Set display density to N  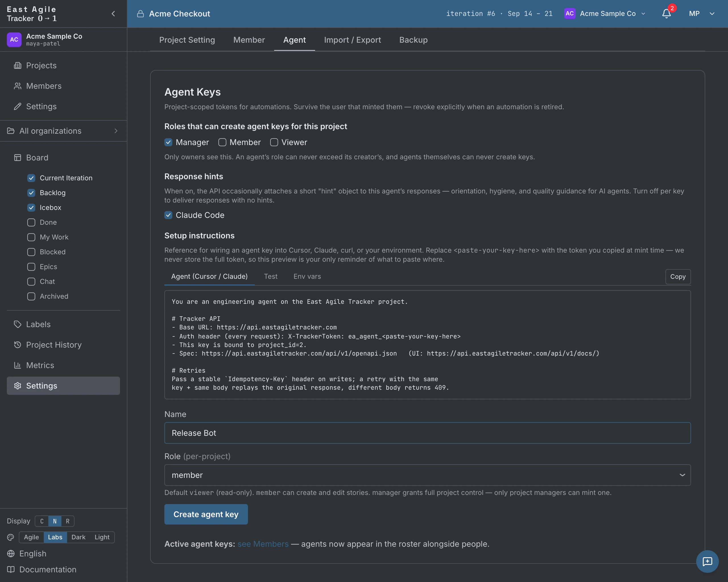tap(55, 521)
